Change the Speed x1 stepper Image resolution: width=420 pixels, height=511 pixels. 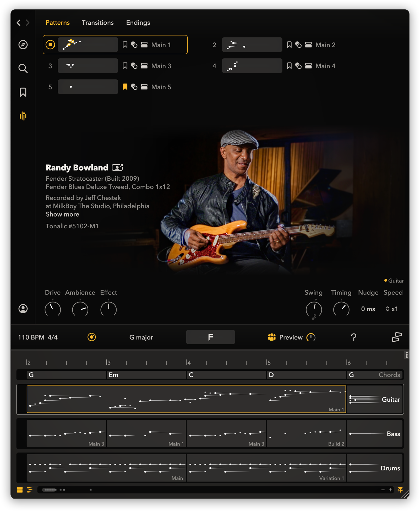[x=391, y=309]
